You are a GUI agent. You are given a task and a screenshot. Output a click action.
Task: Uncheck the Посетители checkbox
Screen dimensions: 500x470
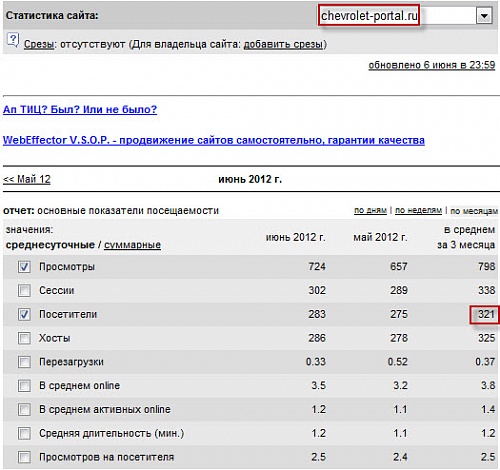24,314
